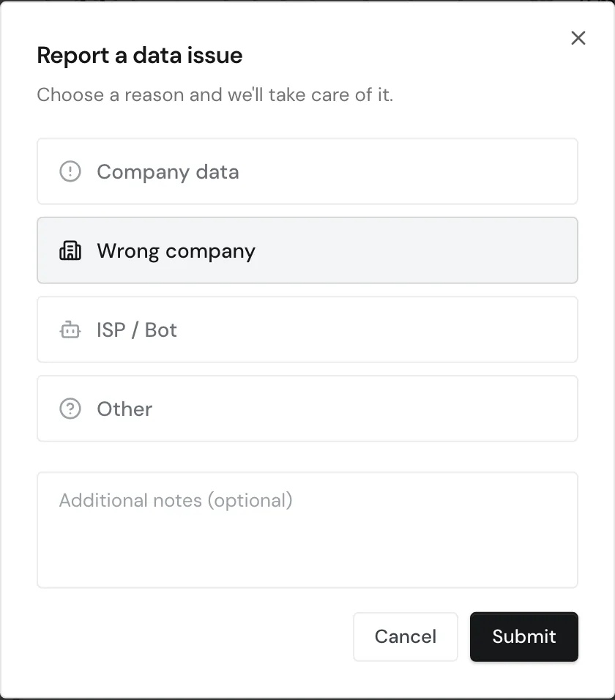Click the Report a data issue heading
The width and height of the screenshot is (615, 700).
pyautogui.click(x=140, y=56)
